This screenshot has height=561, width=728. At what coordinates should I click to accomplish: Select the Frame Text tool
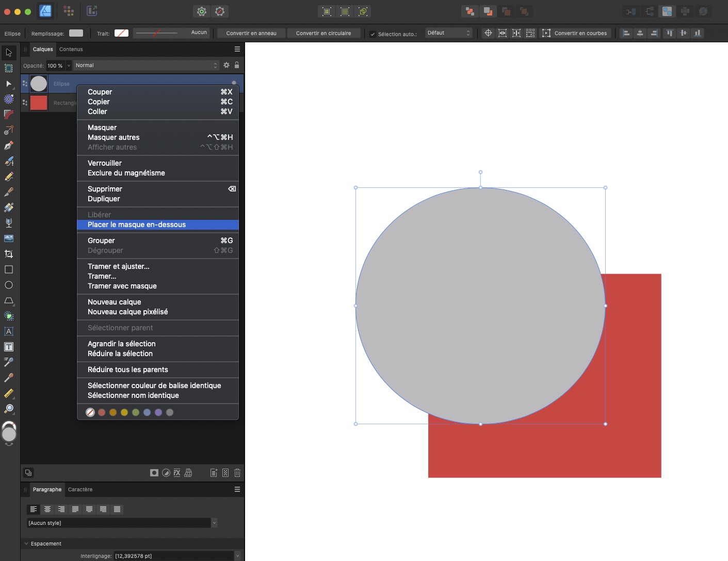[9, 347]
